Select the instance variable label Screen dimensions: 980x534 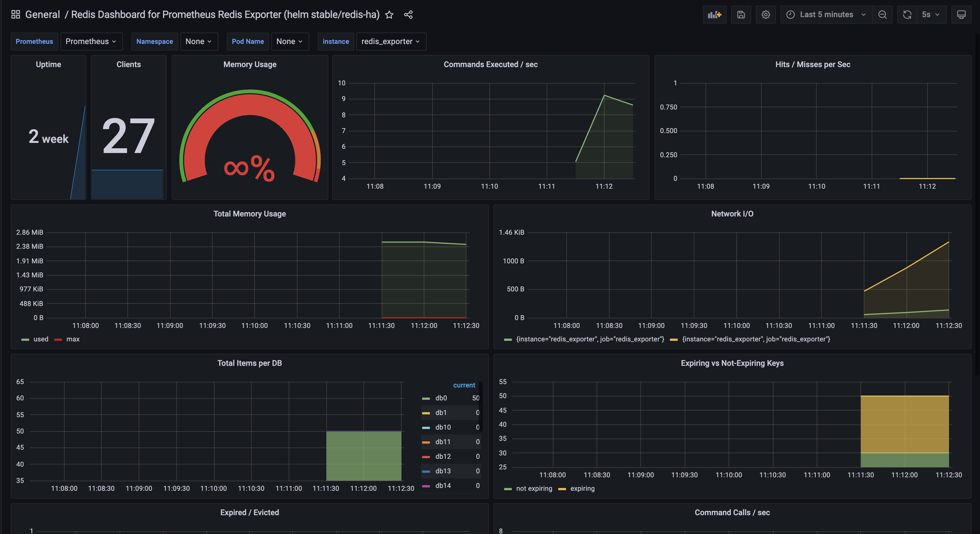click(x=336, y=42)
